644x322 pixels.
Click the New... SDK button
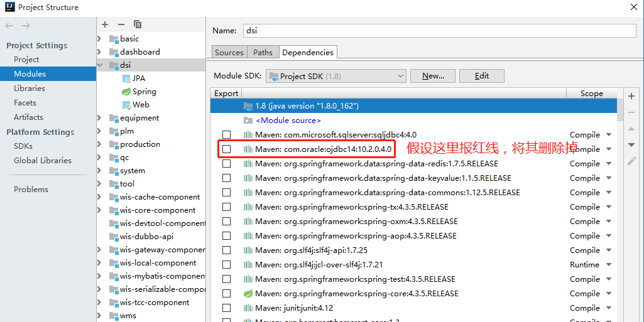433,76
